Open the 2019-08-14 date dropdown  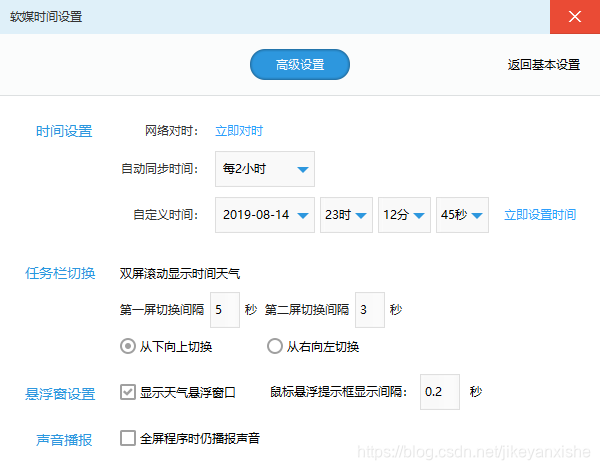[x=265, y=215]
